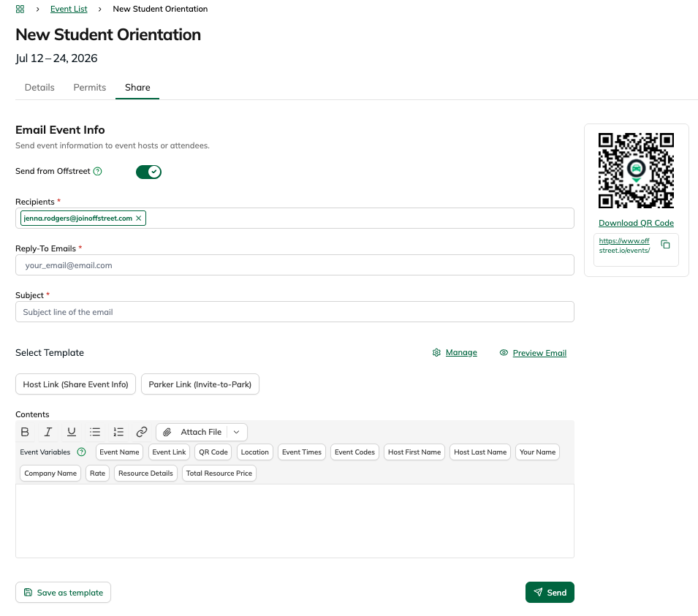
Task: Insert the Location variable
Action: [x=254, y=452]
